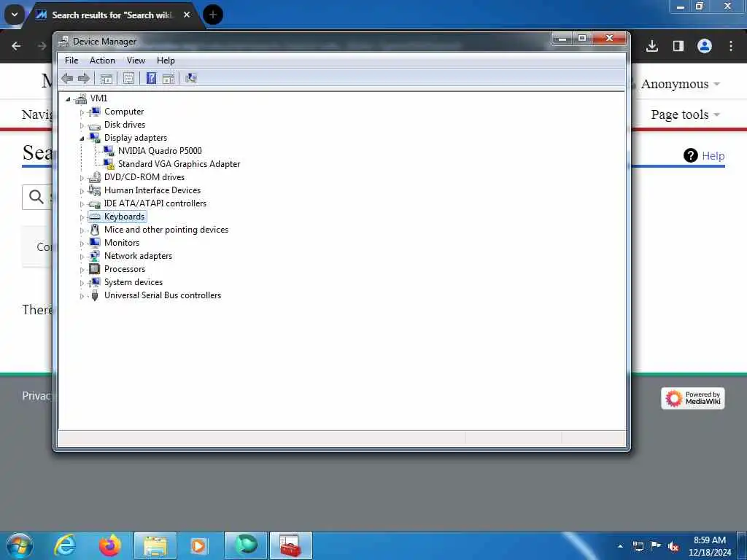This screenshot has width=747, height=560.
Task: Click the Processors category icon
Action: [x=95, y=269]
